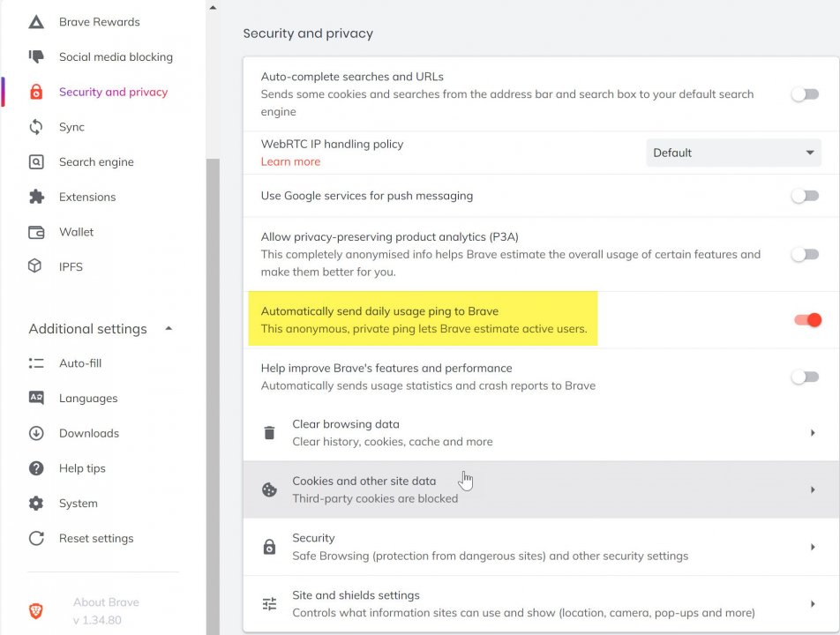840x635 pixels.
Task: Click the Extensions puzzle piece icon
Action: 36,197
